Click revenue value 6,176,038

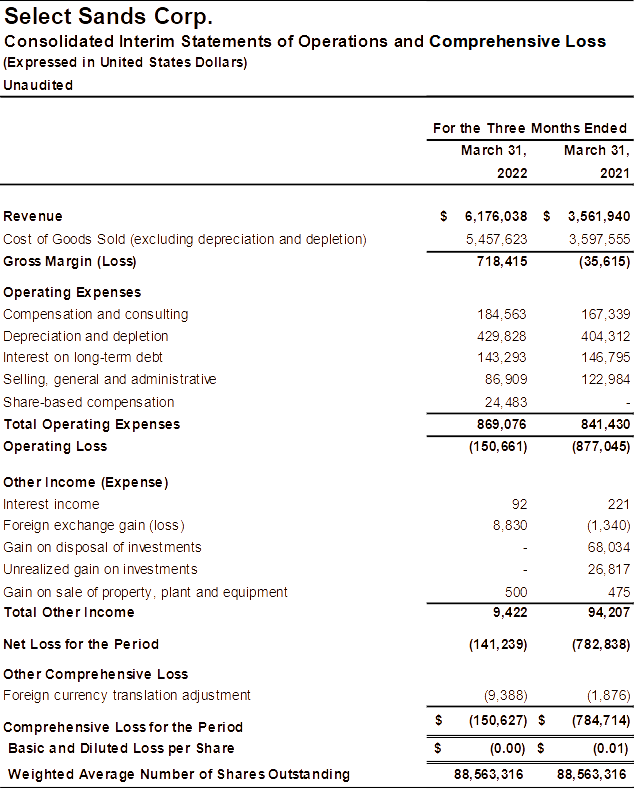point(496,216)
